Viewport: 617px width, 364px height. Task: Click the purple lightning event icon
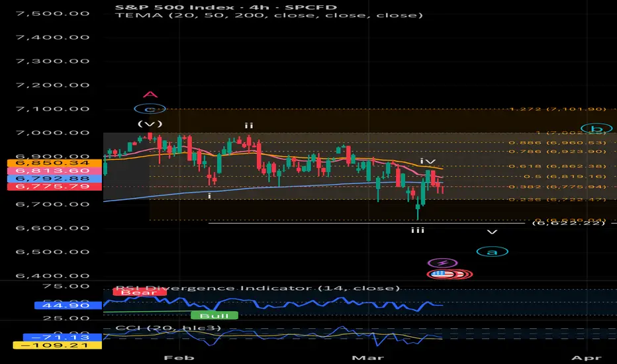pos(442,263)
